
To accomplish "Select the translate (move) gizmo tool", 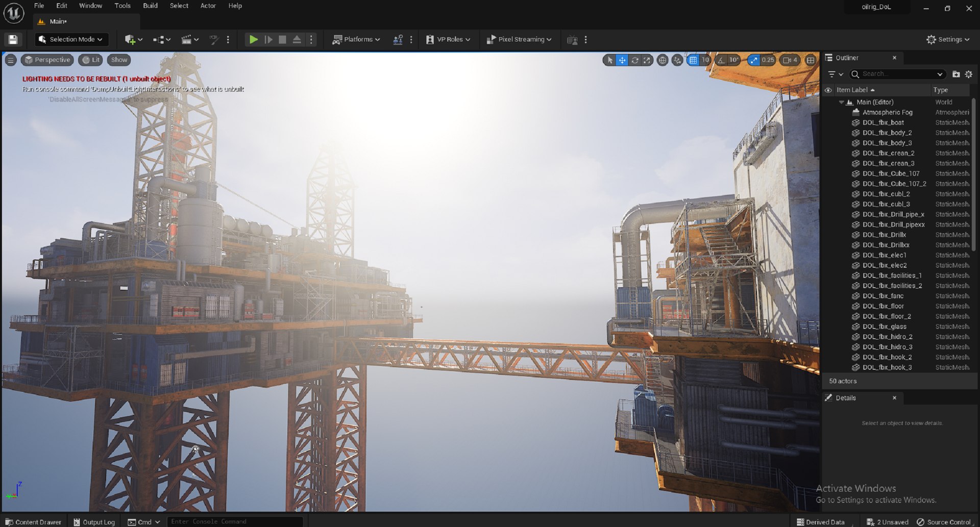I will (x=622, y=60).
